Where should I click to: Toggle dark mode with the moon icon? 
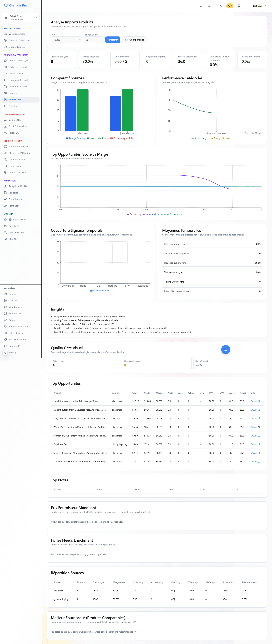[x=221, y=6]
